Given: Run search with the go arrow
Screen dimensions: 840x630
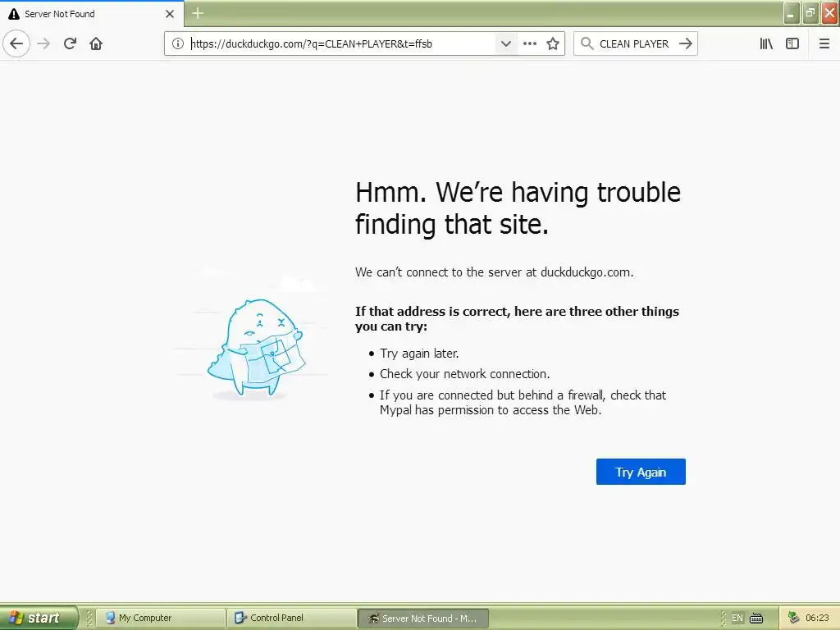Looking at the screenshot, I should [x=686, y=43].
